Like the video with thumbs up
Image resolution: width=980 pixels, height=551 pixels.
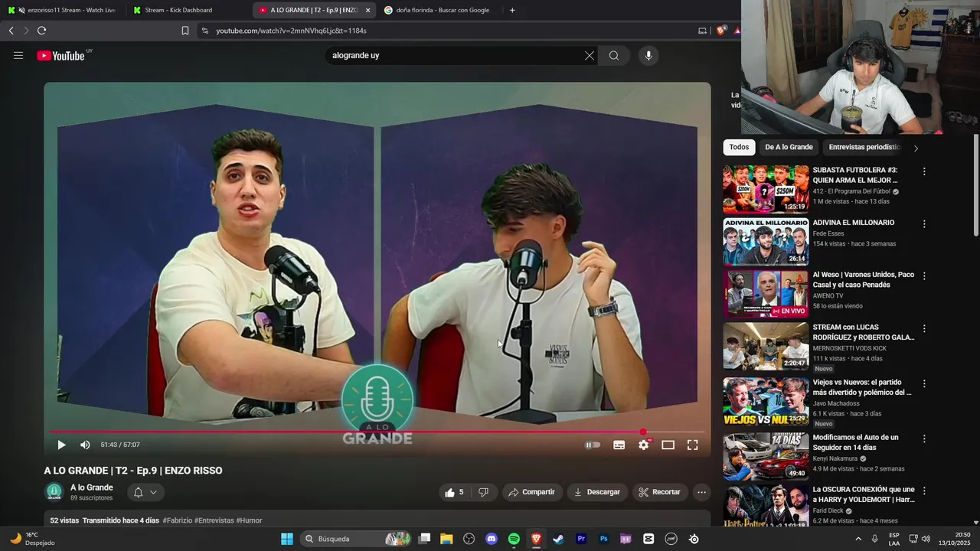[455, 492]
